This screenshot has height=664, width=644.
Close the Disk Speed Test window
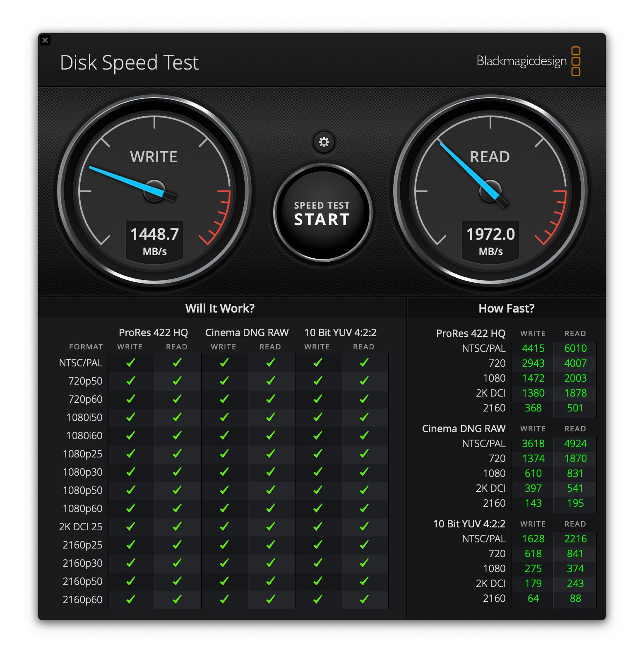tap(45, 40)
